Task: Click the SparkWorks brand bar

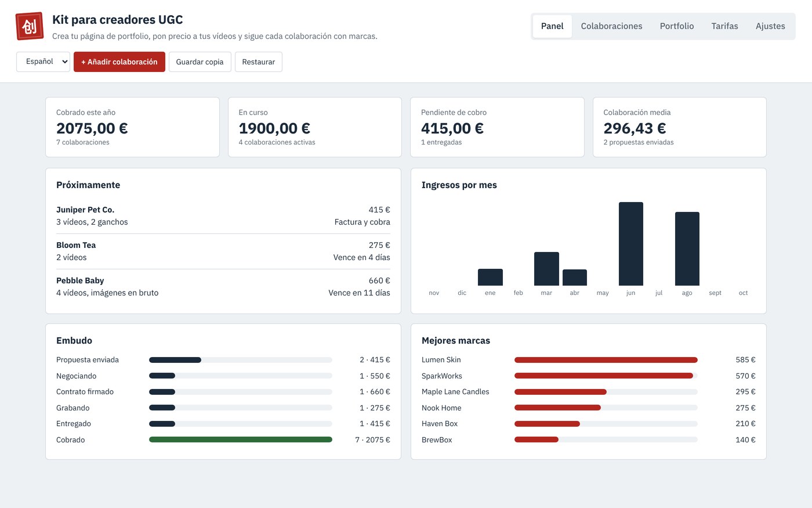Action: pyautogui.click(x=604, y=376)
